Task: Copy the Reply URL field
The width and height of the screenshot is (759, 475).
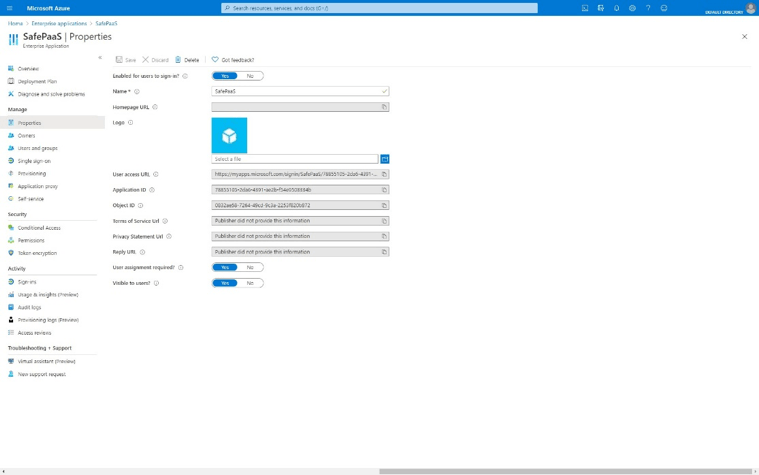Action: (384, 252)
